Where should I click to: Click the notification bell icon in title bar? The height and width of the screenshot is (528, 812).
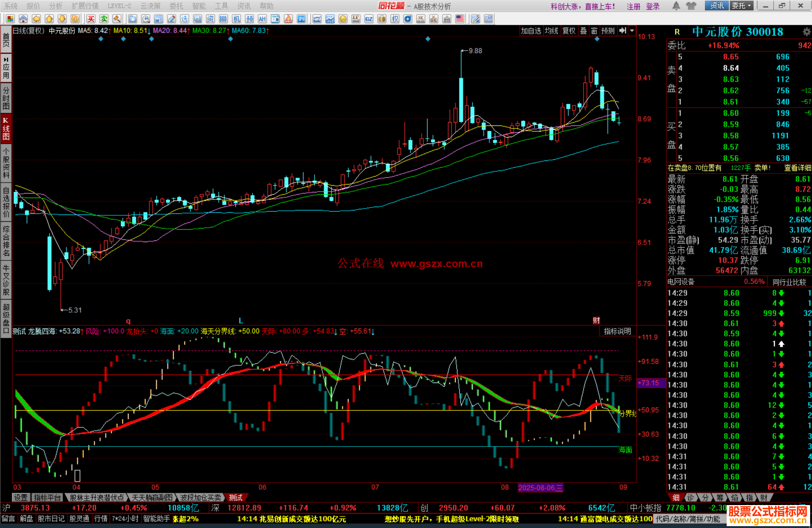[x=676, y=6]
